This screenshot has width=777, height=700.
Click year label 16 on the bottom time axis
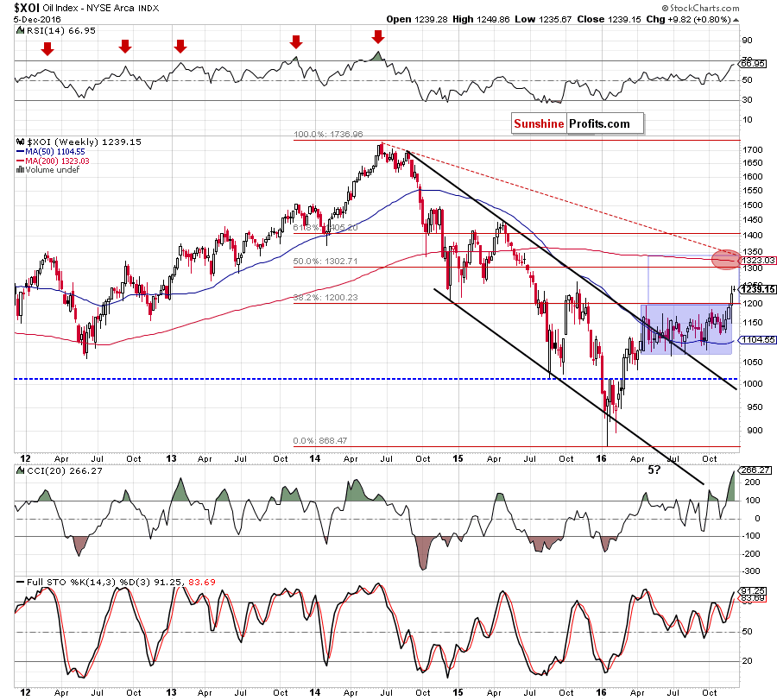point(601,692)
